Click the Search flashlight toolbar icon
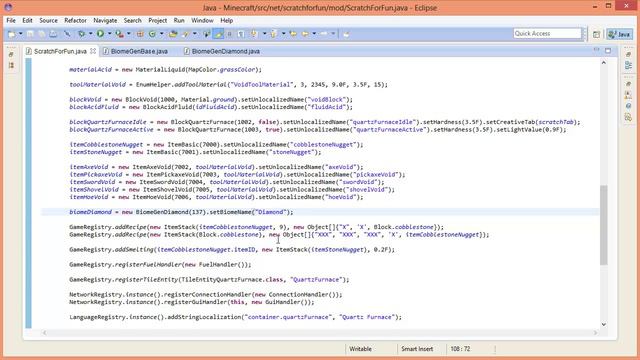This screenshot has width=640, height=360. pos(186,34)
